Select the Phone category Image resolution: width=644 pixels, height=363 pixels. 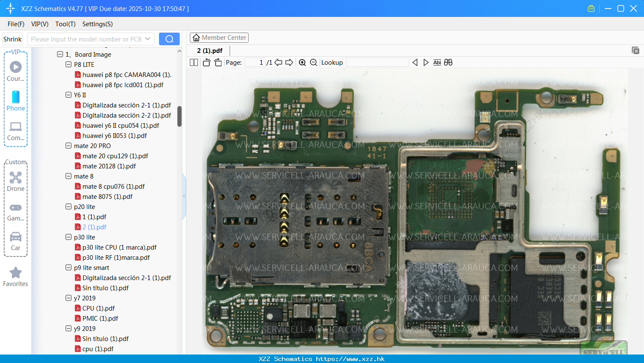[x=16, y=101]
